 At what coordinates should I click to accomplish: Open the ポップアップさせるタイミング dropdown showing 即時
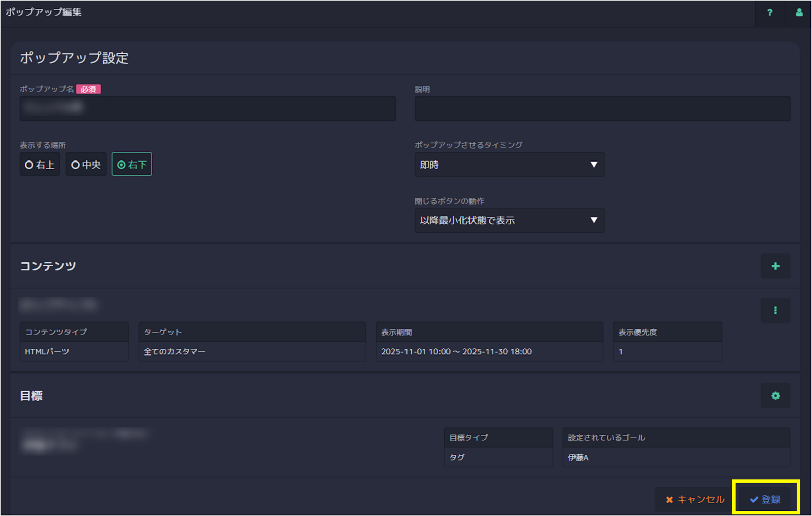coord(509,165)
